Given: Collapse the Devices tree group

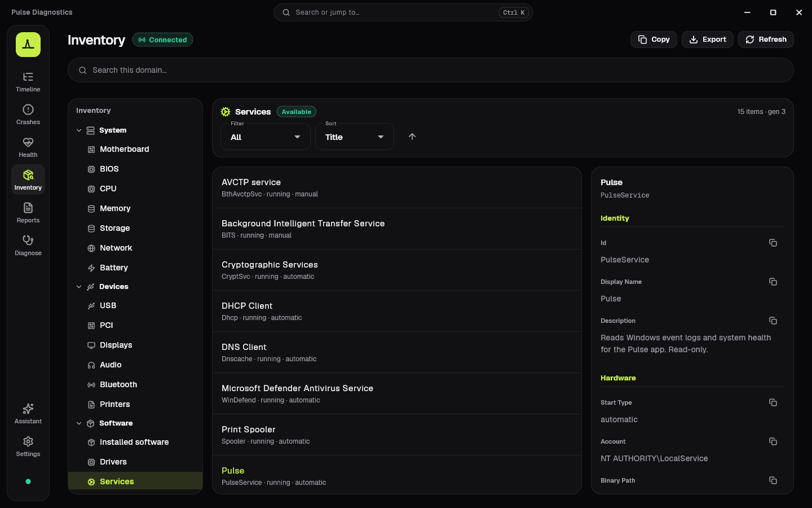Looking at the screenshot, I should [x=79, y=287].
